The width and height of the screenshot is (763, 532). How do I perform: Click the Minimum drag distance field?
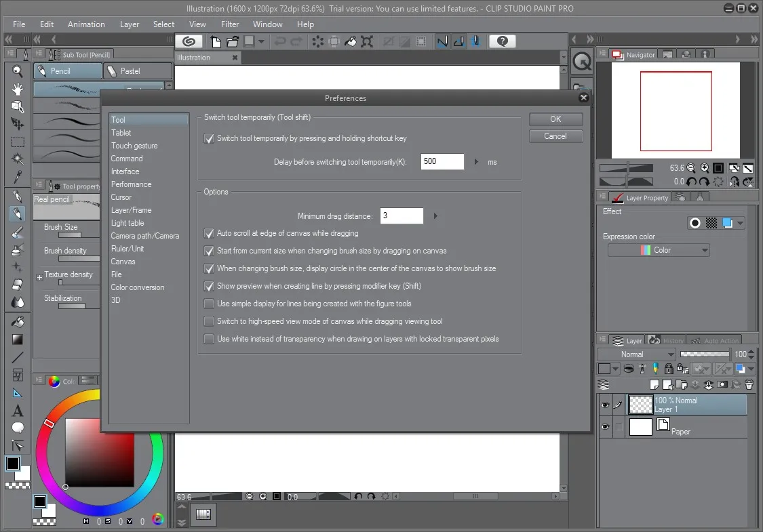(402, 216)
